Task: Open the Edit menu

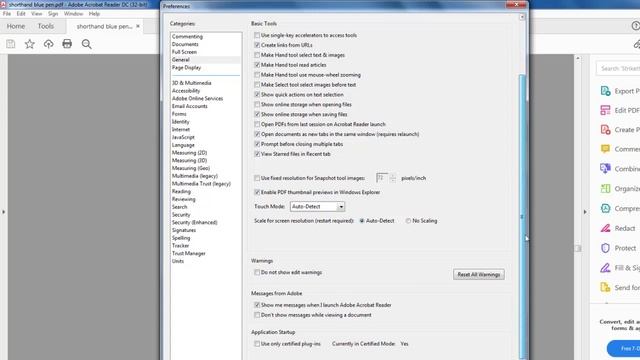Action: point(21,13)
